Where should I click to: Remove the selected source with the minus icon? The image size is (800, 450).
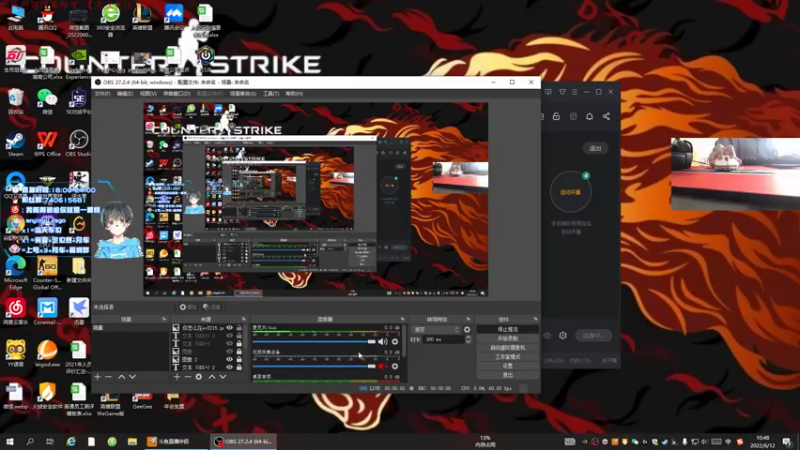187,377
